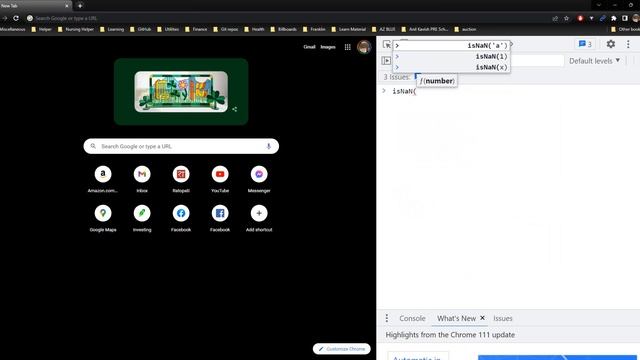Click the Customize Chrome button
This screenshot has height=360, width=640.
tap(342, 349)
